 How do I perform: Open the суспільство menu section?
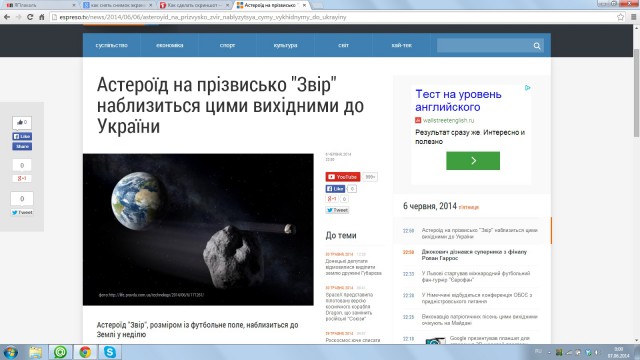point(112,45)
